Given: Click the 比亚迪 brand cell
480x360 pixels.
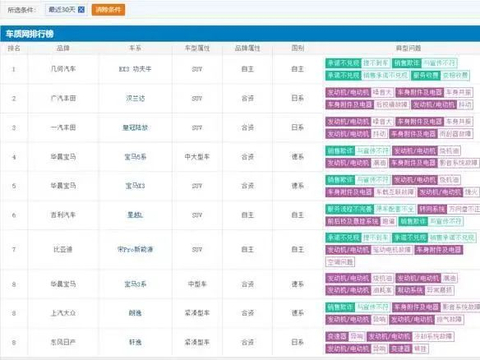Looking at the screenshot, I should 63,249.
